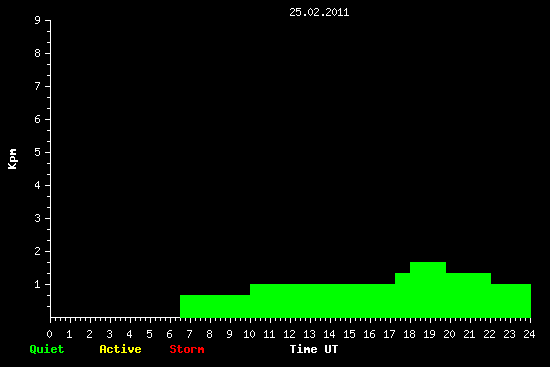Click the Time UT axis label
Screen dimensions: 550x367
pyautogui.click(x=314, y=349)
